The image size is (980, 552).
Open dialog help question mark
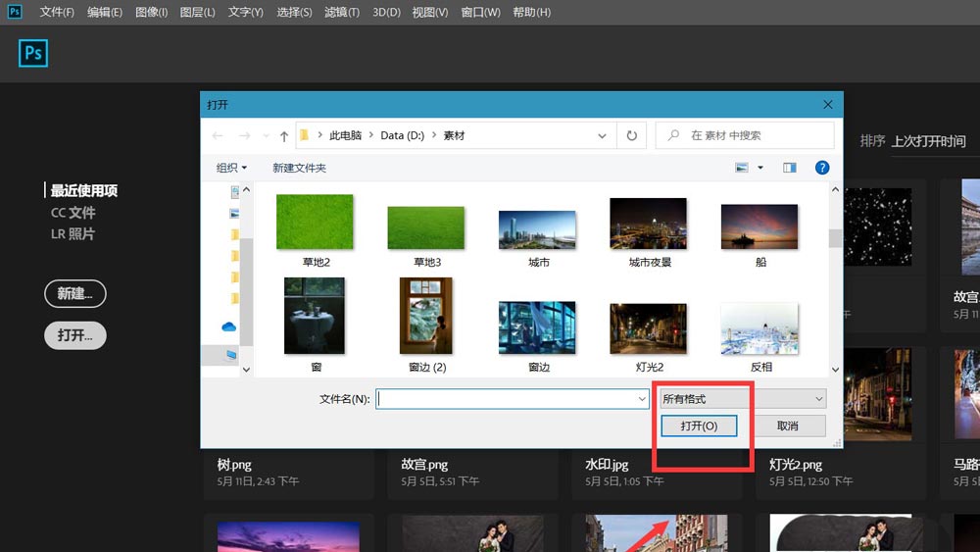pos(822,168)
